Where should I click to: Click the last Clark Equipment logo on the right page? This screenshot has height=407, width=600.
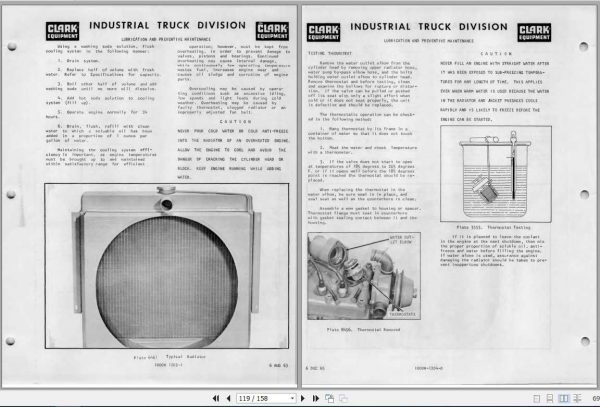pyautogui.click(x=534, y=32)
